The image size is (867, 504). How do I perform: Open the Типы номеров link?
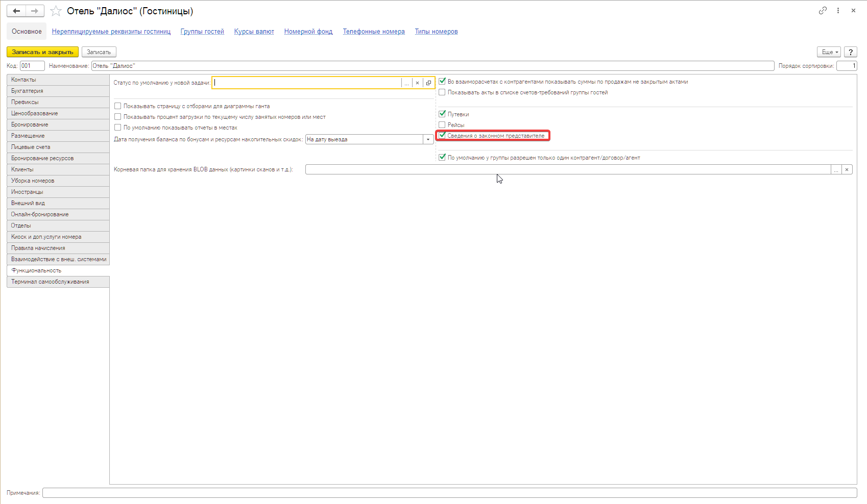pyautogui.click(x=436, y=32)
